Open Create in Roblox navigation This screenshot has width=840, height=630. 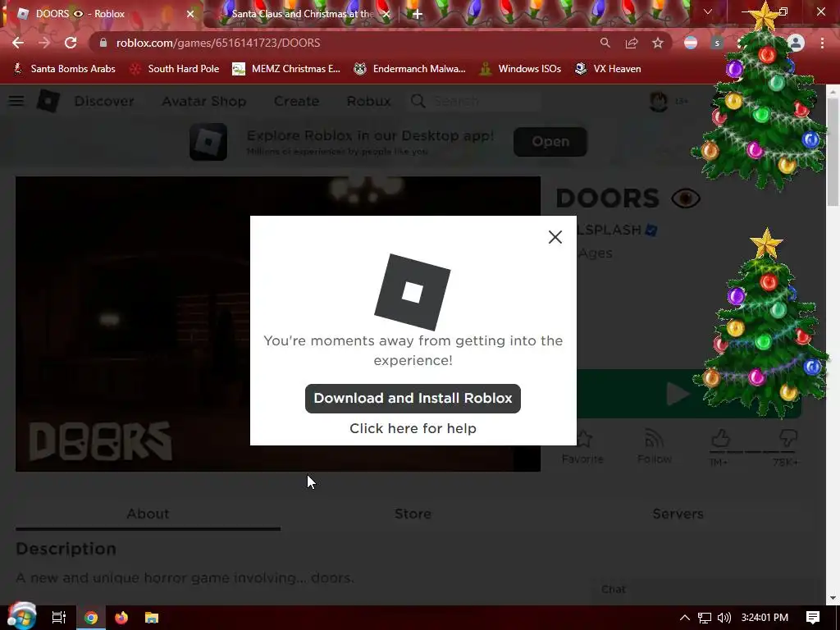coord(296,101)
